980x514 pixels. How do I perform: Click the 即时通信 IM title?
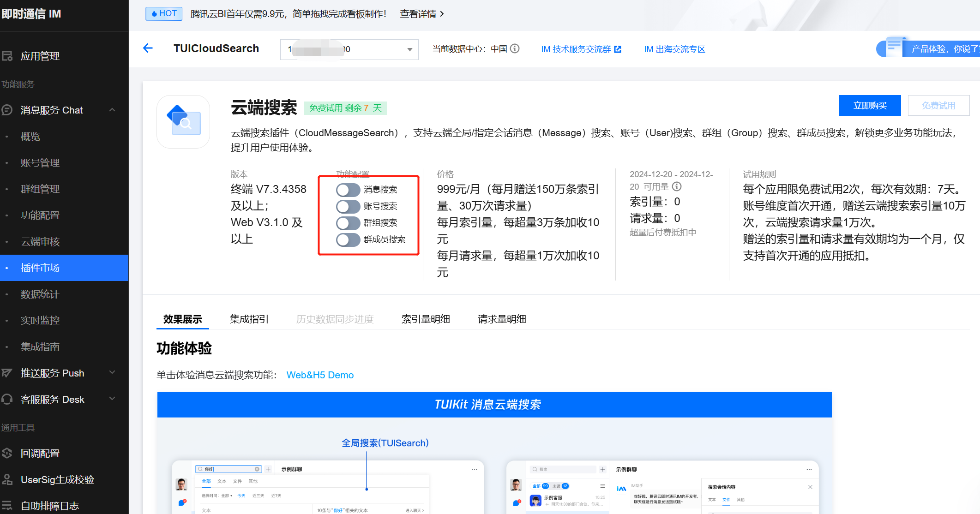pos(31,14)
